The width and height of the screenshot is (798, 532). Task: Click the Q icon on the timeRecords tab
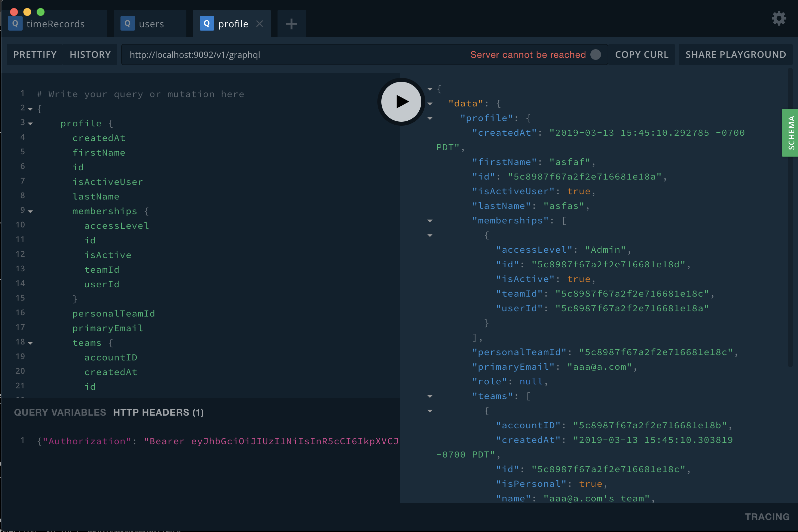[15, 23]
